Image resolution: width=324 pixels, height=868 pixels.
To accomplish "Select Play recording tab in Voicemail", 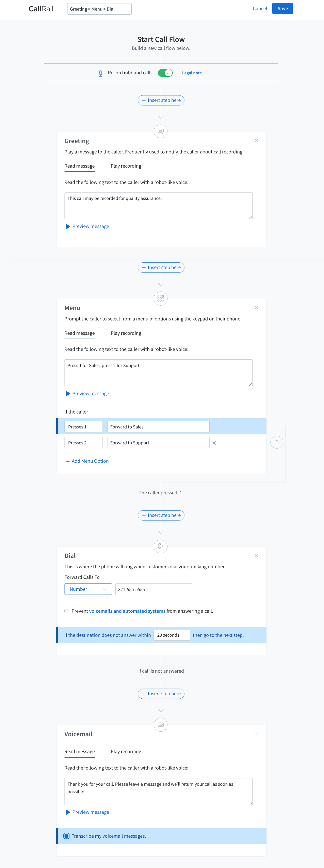I will pyautogui.click(x=126, y=751).
